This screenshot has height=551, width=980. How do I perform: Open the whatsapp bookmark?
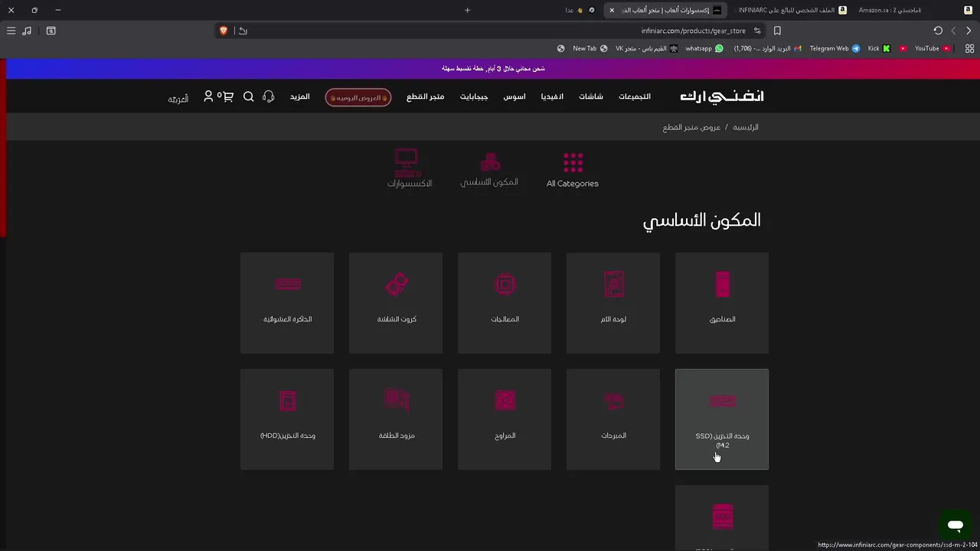click(704, 48)
